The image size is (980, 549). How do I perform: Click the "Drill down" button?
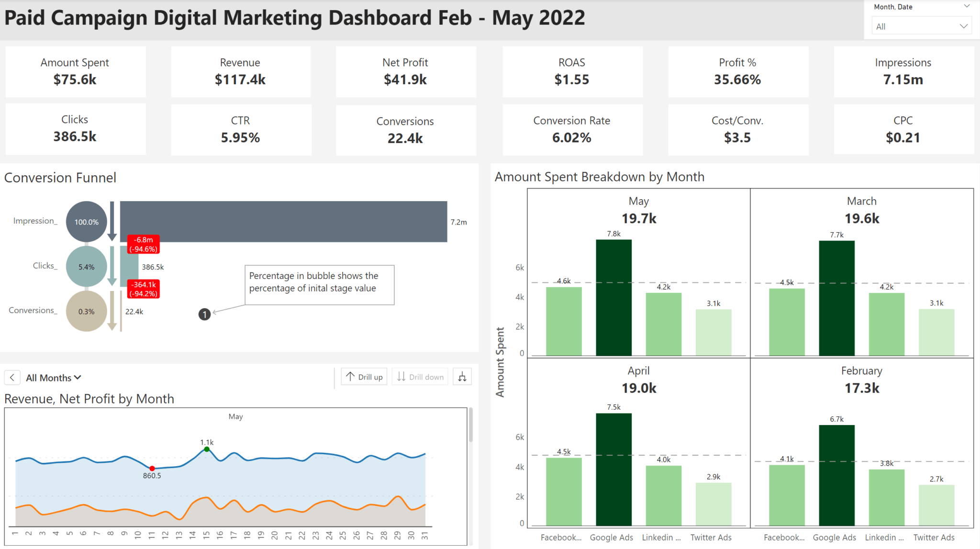(420, 377)
